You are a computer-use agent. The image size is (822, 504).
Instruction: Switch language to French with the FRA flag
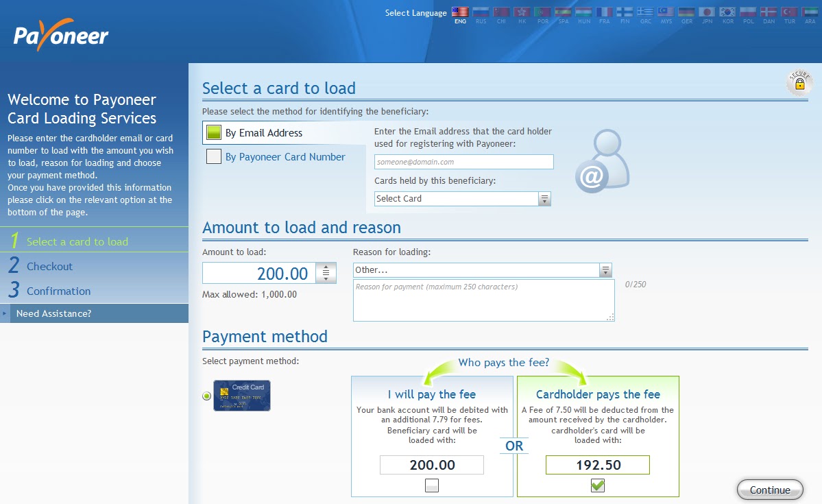pos(603,12)
